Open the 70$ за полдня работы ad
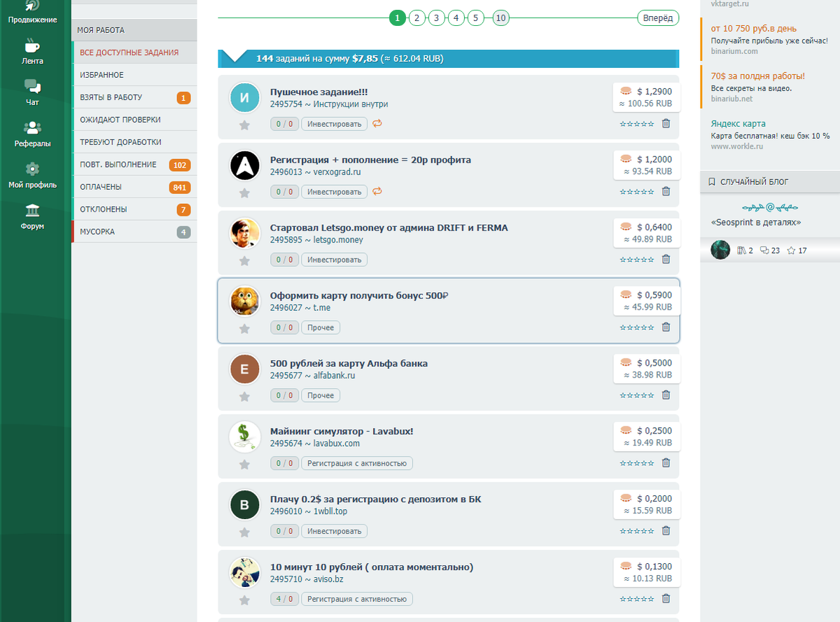The width and height of the screenshot is (840, 622). [757, 76]
